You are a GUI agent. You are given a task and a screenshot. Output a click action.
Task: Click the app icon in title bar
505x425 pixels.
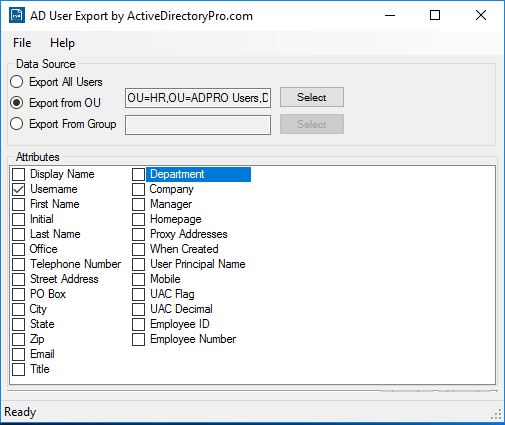coord(17,15)
